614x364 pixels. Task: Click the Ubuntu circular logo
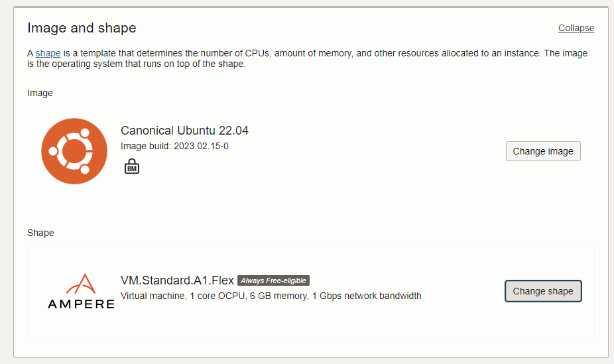pyautogui.click(x=74, y=151)
